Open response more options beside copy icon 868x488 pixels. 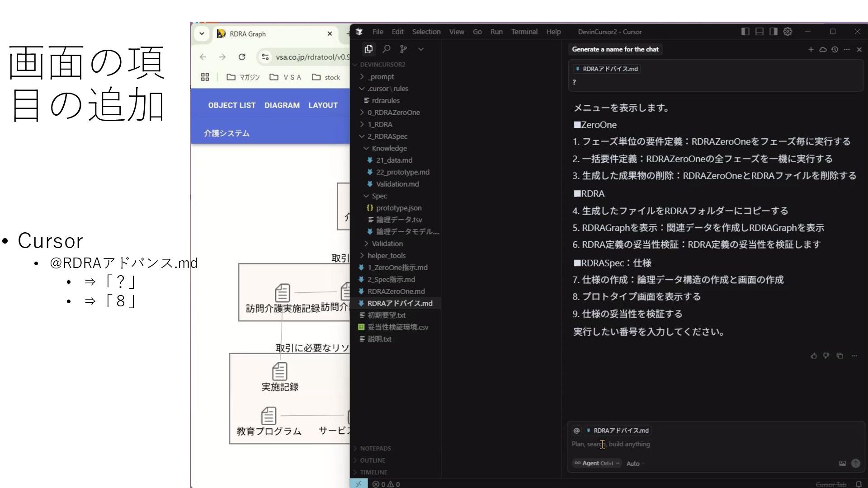[x=854, y=356]
